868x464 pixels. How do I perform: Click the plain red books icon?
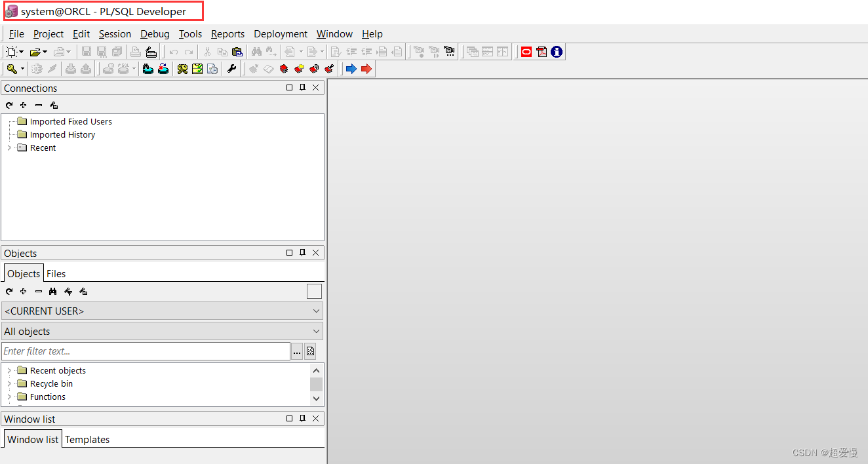tap(284, 69)
